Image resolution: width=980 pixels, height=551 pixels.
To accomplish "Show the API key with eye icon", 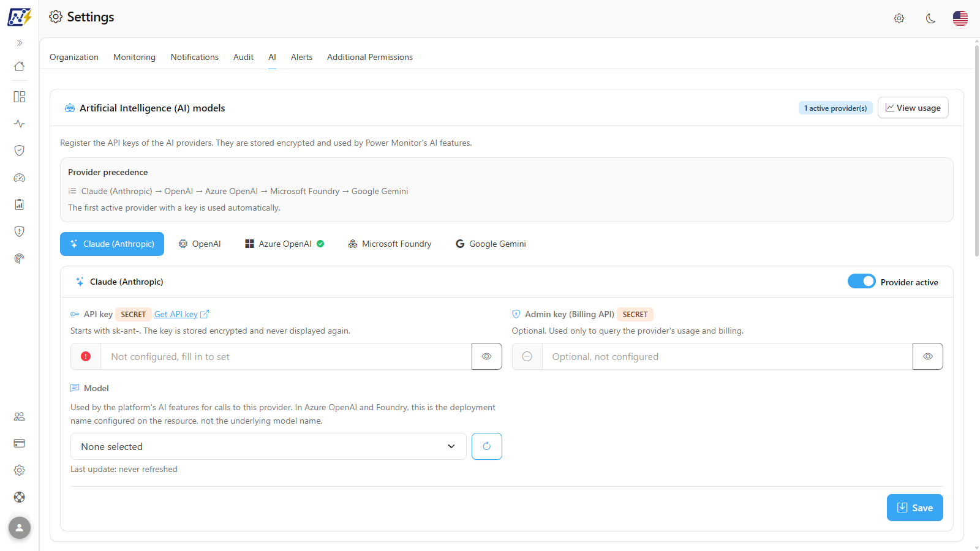I will coord(487,356).
